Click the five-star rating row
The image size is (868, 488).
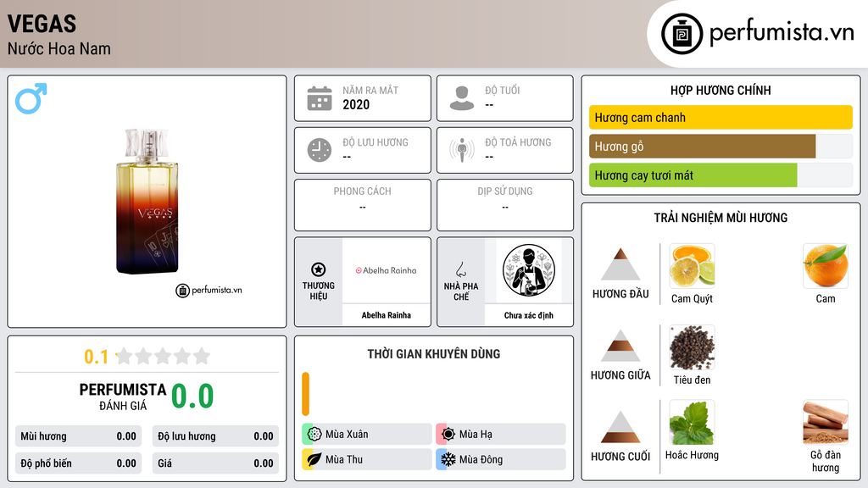pyautogui.click(x=163, y=356)
